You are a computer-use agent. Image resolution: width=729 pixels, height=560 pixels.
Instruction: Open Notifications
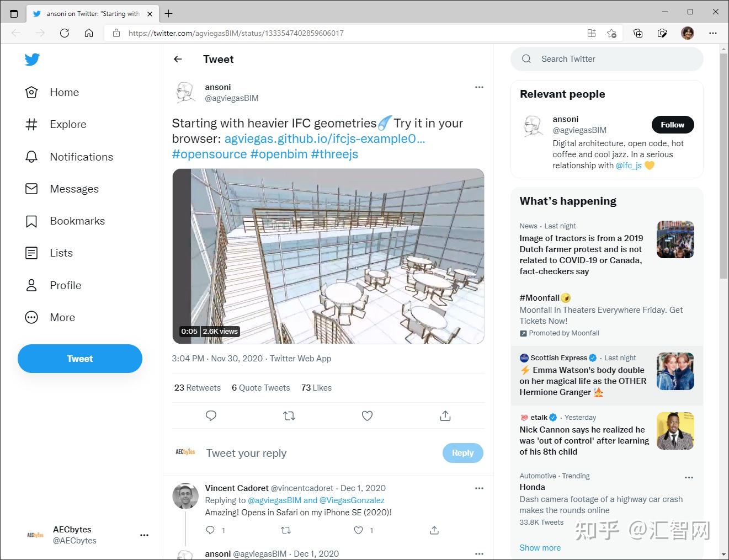[69, 157]
